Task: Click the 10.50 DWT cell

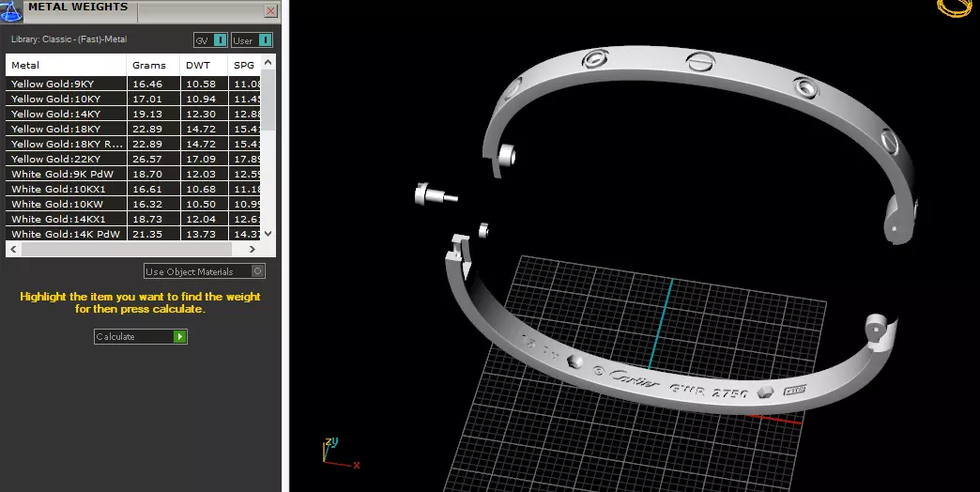Action: (x=204, y=204)
